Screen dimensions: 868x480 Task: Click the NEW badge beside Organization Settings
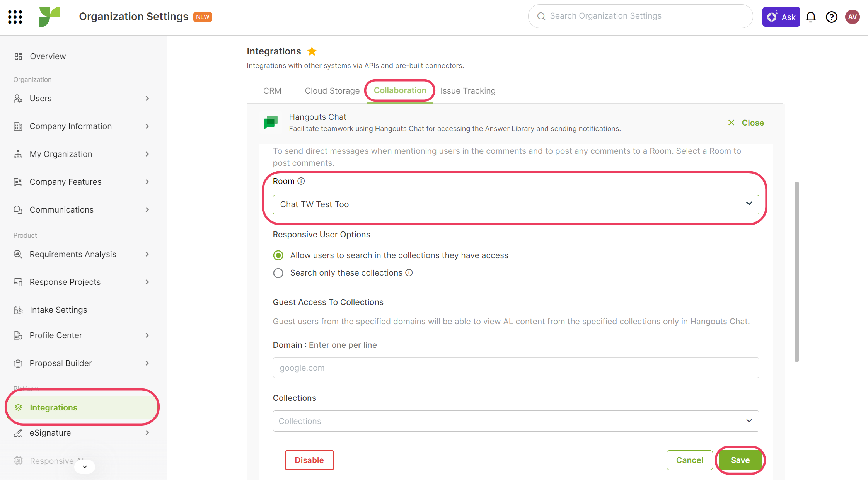click(x=203, y=17)
